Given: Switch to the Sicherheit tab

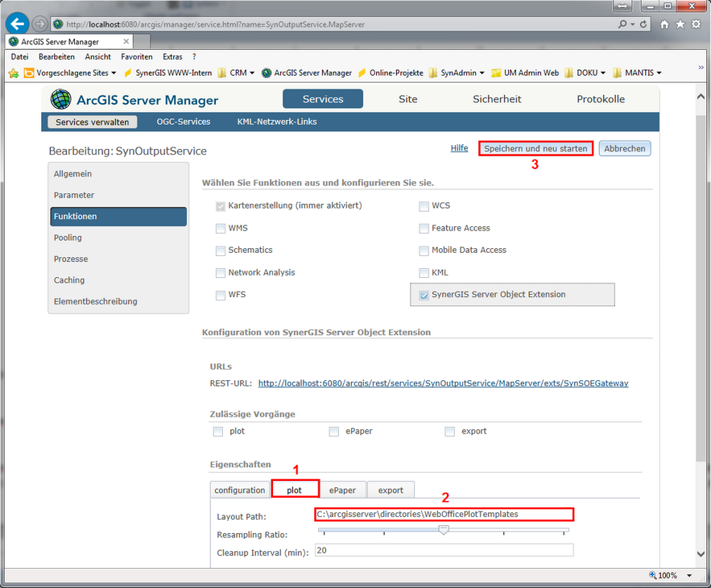Looking at the screenshot, I should click(497, 99).
